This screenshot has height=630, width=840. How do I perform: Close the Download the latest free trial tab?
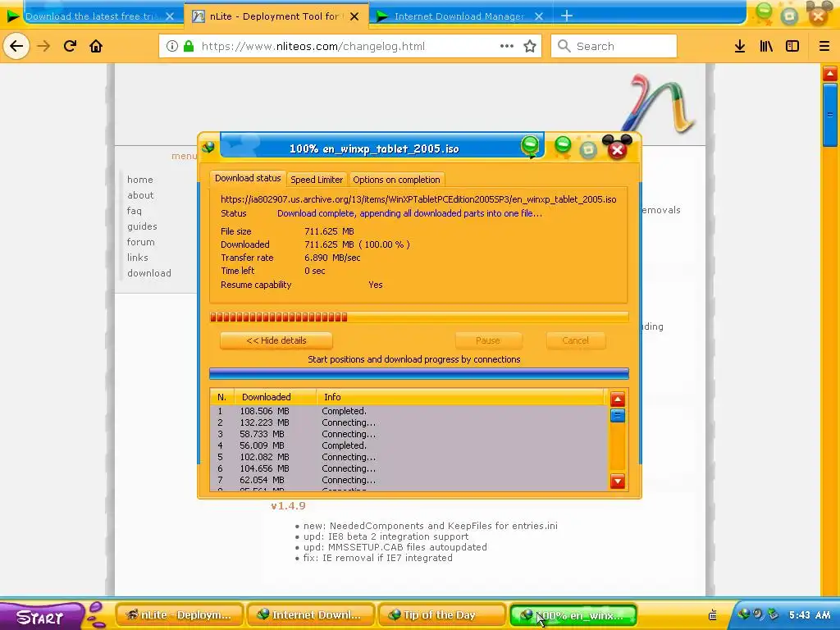click(170, 16)
